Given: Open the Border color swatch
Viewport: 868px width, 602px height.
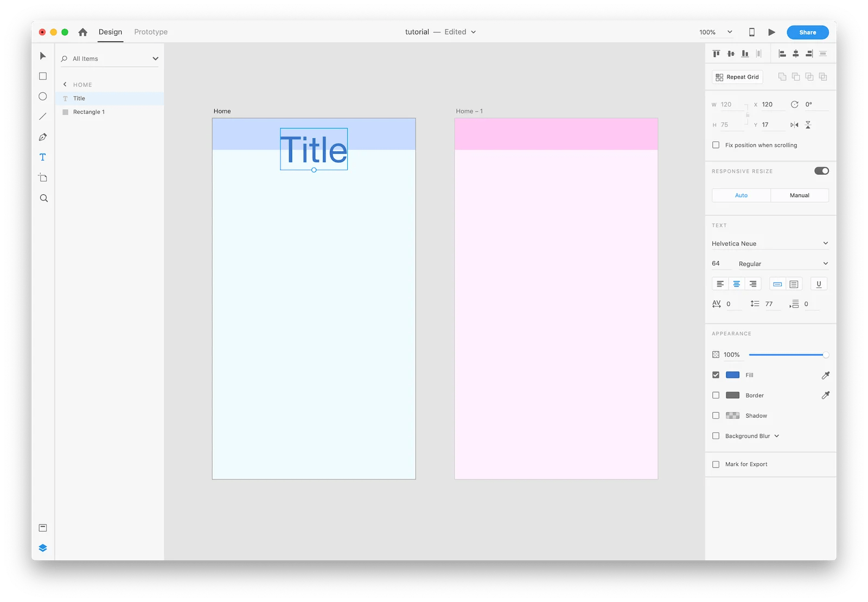Looking at the screenshot, I should click(733, 395).
